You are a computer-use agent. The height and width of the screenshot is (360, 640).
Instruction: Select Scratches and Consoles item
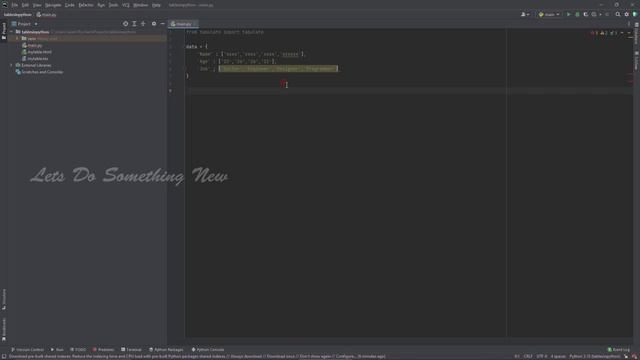coord(40,72)
